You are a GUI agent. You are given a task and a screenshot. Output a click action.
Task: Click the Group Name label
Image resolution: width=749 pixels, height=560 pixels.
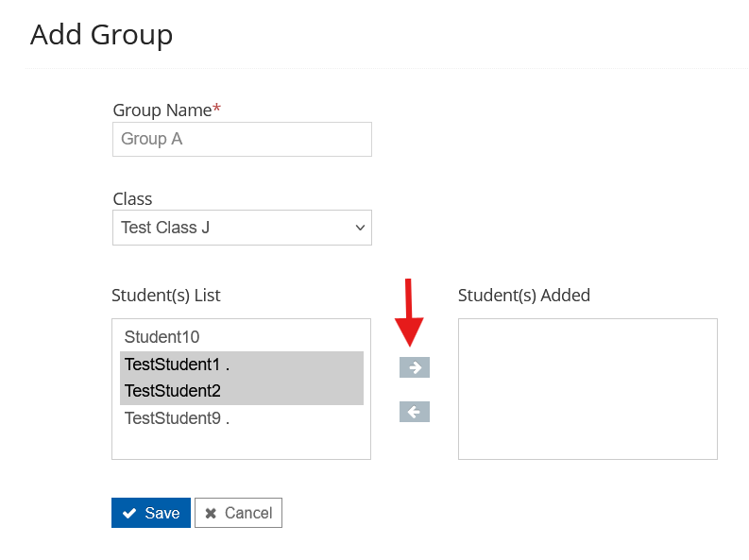[x=162, y=110]
